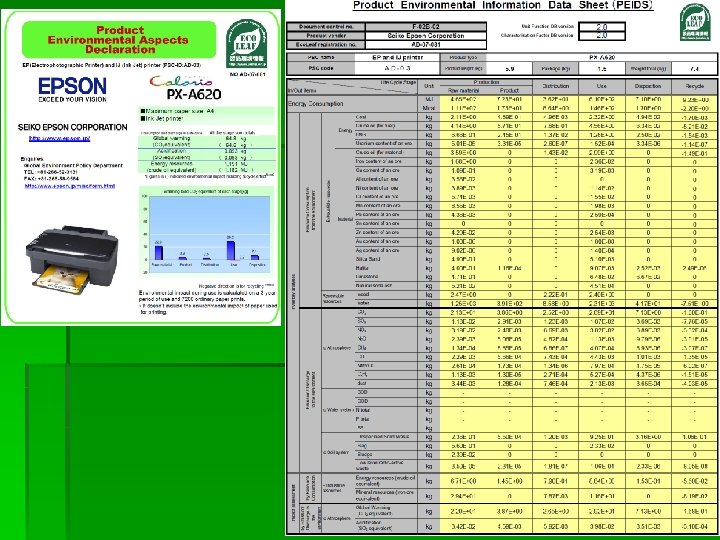The height and width of the screenshot is (540, 720).
Task: Open the epson.jp website link
Action: [x=59, y=138]
